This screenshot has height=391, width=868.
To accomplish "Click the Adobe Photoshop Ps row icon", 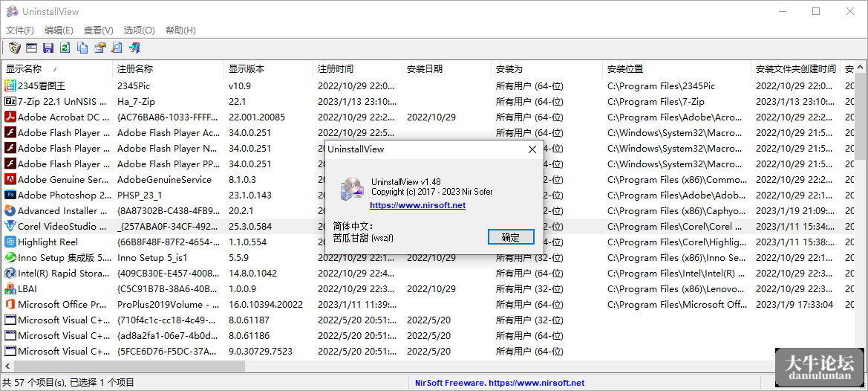I will pos(10,195).
